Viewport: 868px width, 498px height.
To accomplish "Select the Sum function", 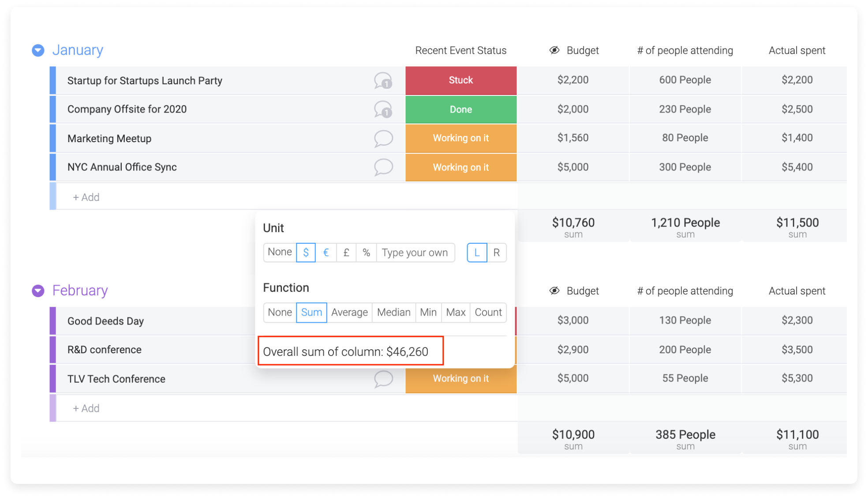I will coord(311,312).
